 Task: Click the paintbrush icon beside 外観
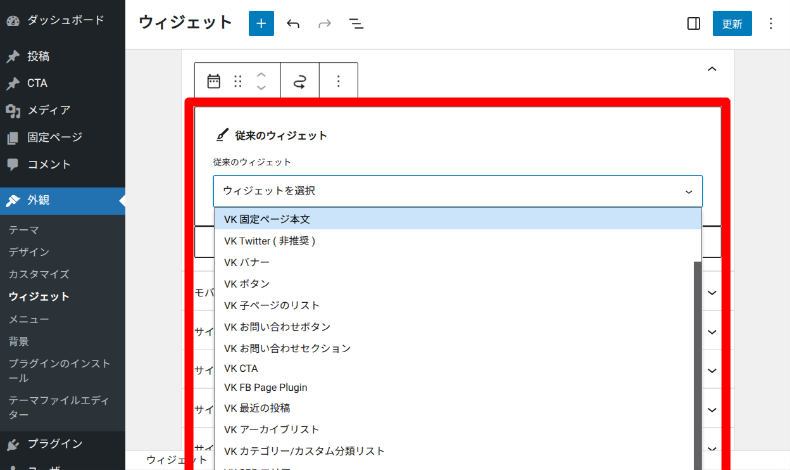[x=13, y=200]
